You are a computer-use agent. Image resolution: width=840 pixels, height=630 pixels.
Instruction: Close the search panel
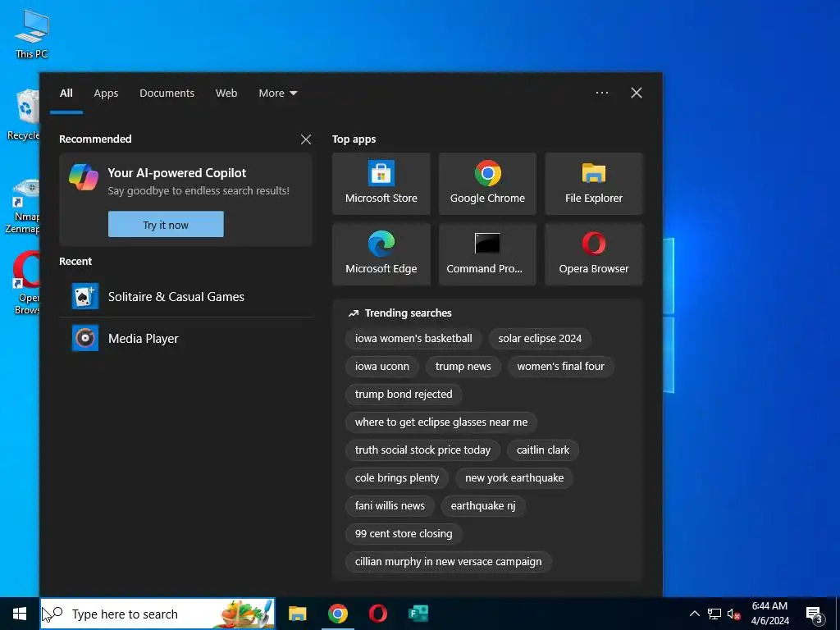point(637,93)
